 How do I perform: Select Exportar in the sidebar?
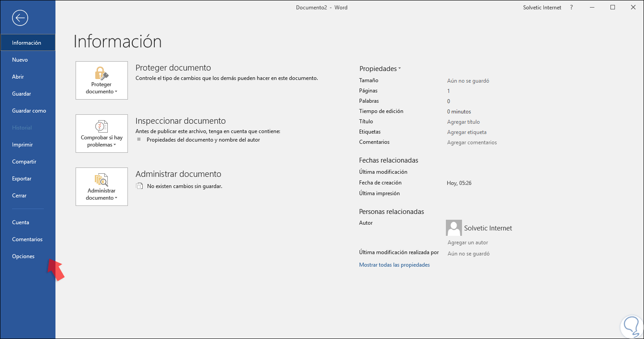pyautogui.click(x=28, y=179)
